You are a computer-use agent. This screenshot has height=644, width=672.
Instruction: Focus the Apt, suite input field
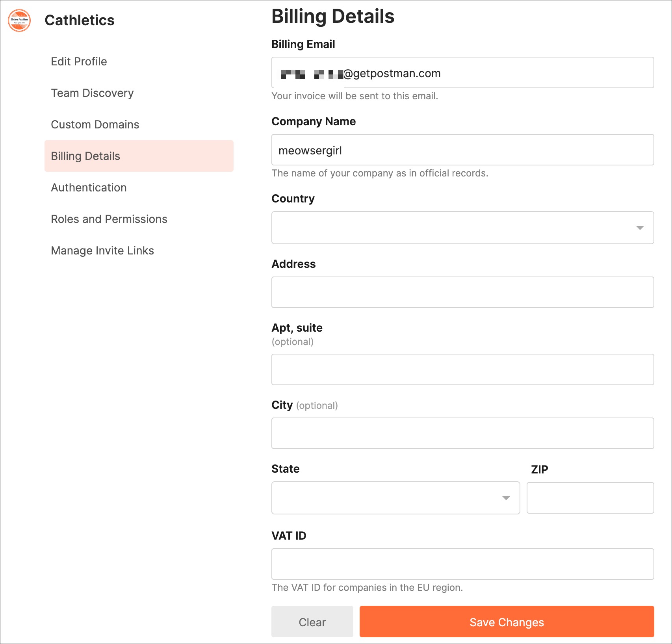(462, 369)
